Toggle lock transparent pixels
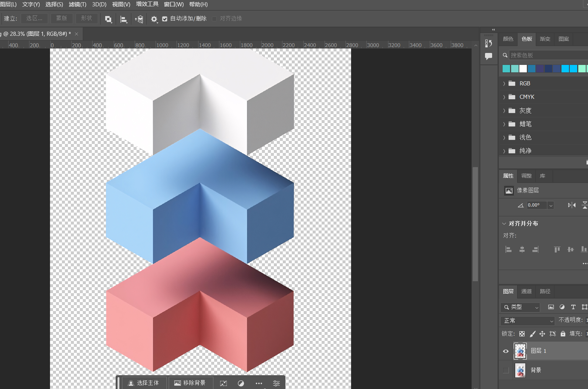Screen dimensions: 588x389 click(522, 334)
